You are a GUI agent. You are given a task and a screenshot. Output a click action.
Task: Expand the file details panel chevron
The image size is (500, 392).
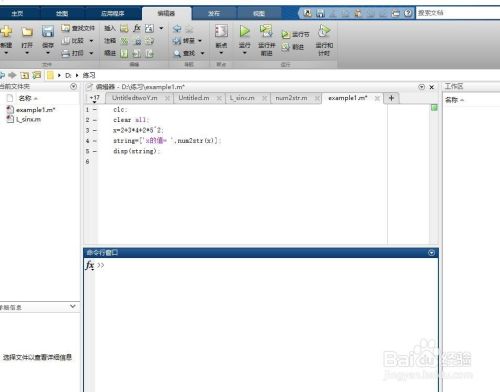click(73, 306)
